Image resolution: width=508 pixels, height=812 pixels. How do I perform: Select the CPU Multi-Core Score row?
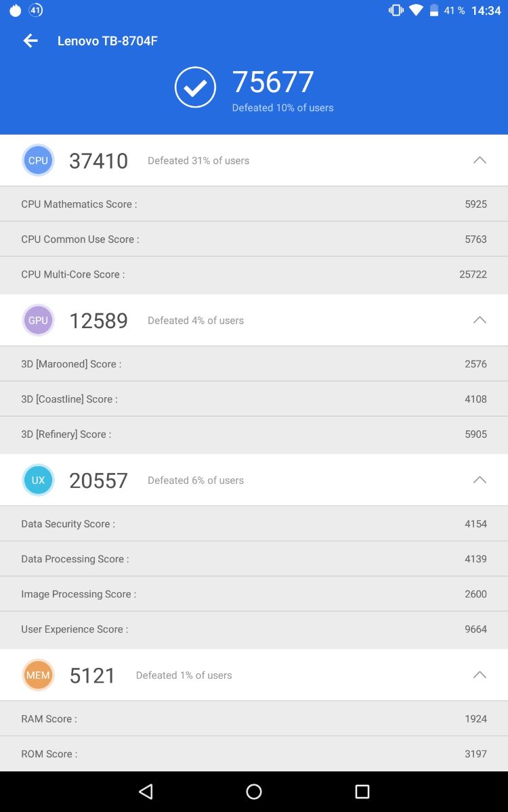pos(254,275)
